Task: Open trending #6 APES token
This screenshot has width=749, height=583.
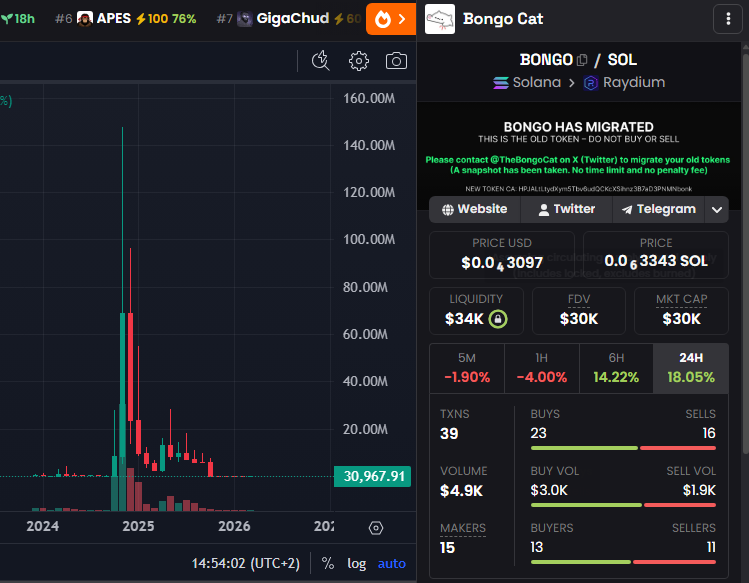Action: 126,19
